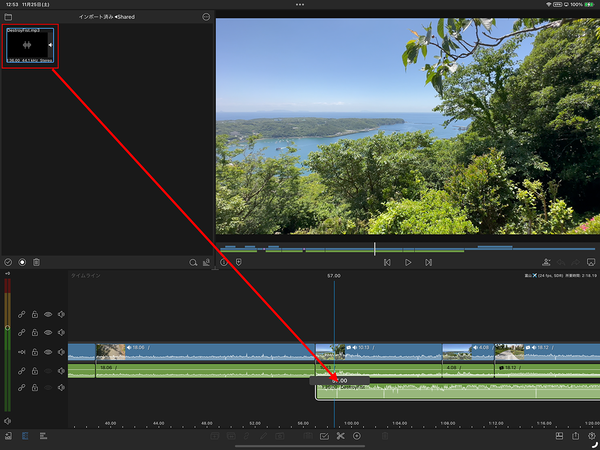Hide the top overlay track
The height and width of the screenshot is (450, 600).
click(x=48, y=314)
